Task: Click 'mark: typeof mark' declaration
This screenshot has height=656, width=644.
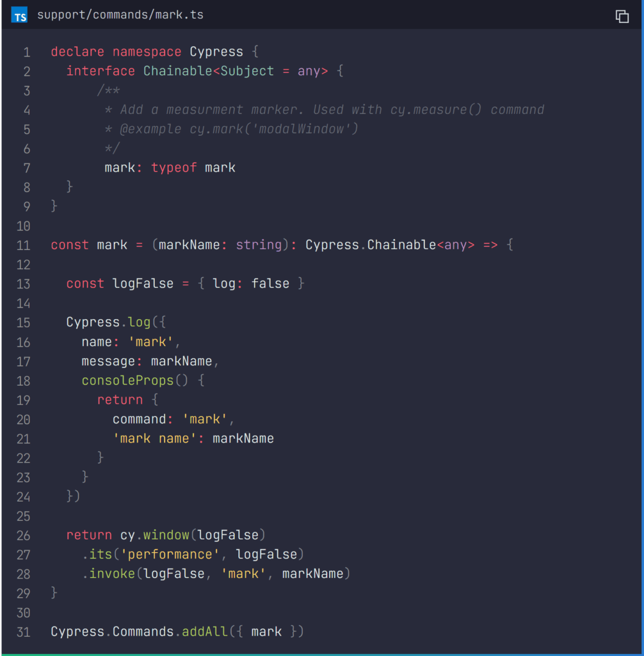Action: click(x=170, y=168)
